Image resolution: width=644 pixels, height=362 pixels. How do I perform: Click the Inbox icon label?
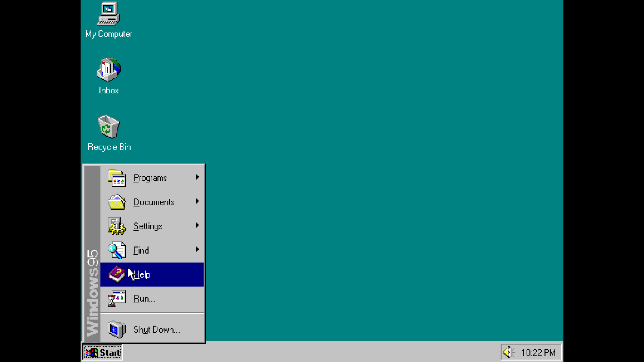109,90
